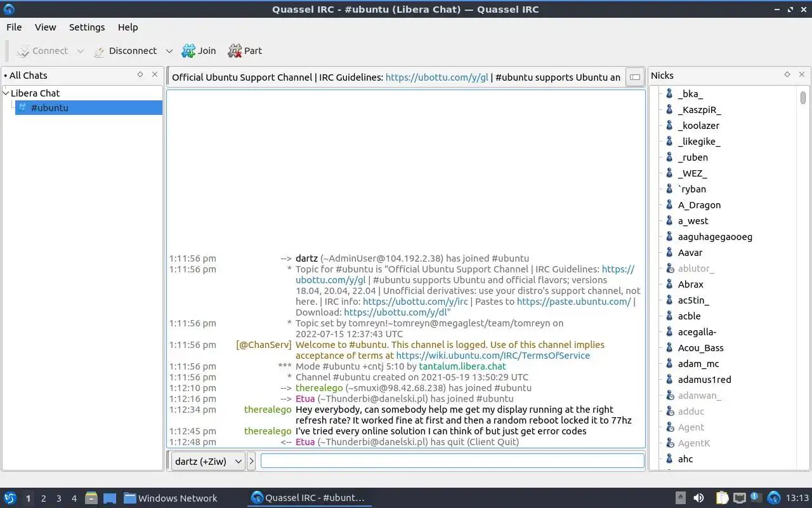Click user icon next to _koolazer
812x508 pixels.
tap(669, 126)
